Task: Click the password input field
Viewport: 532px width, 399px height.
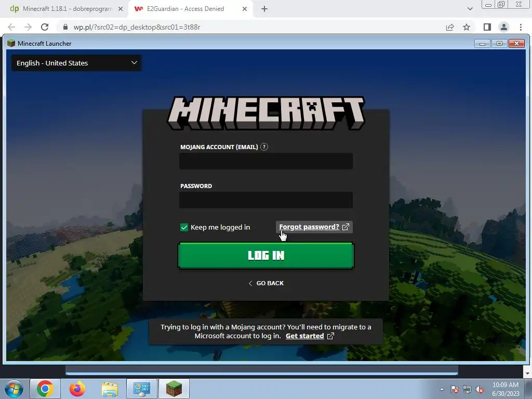Action: click(266, 200)
